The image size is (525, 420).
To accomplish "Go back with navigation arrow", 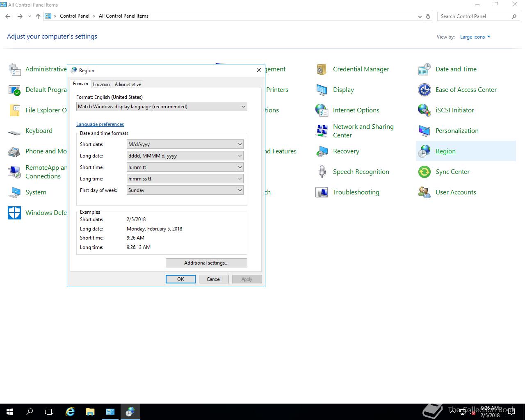I will 8,16.
